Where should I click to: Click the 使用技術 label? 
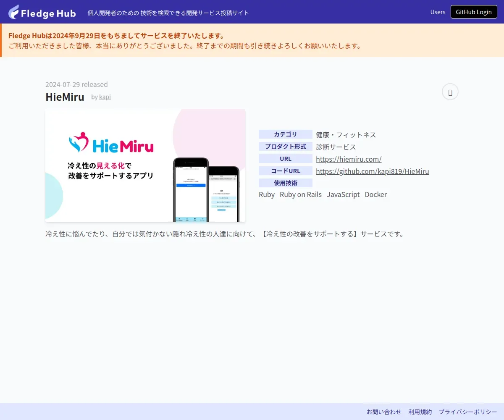[x=286, y=183]
